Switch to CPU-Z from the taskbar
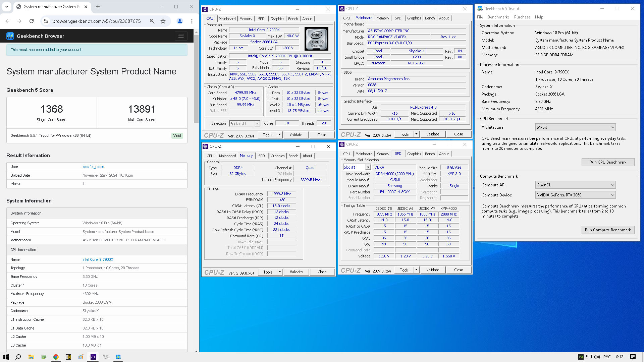The height and width of the screenshot is (362, 644). (x=93, y=357)
